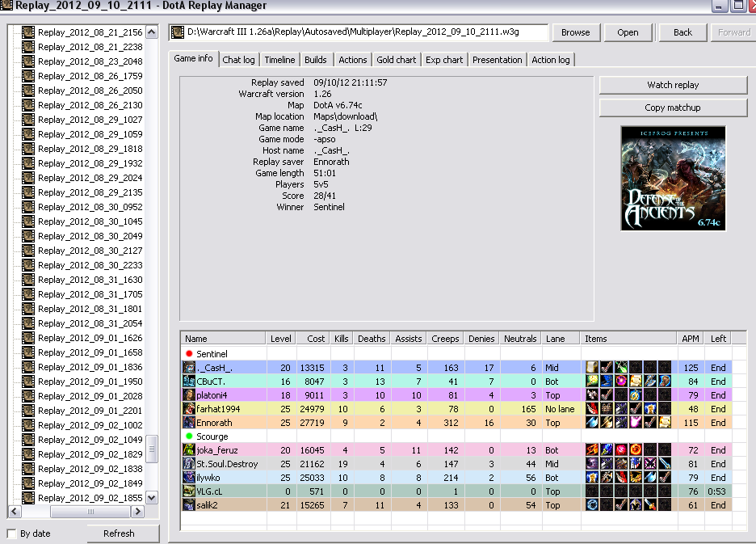756x544 pixels.
Task: Open the Exp chart tab
Action: point(444,60)
